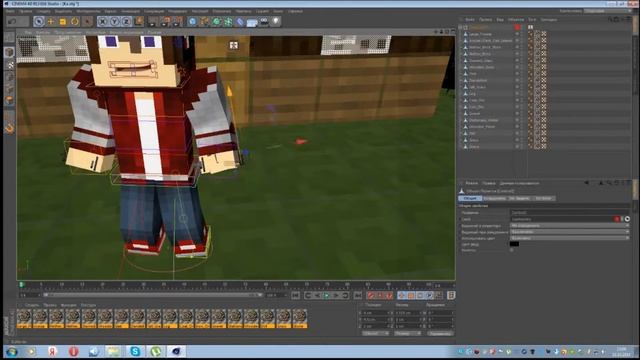This screenshot has width=640, height=360.
Task: Click the timeline preview range slider
Action: pyautogui.click(x=152, y=295)
